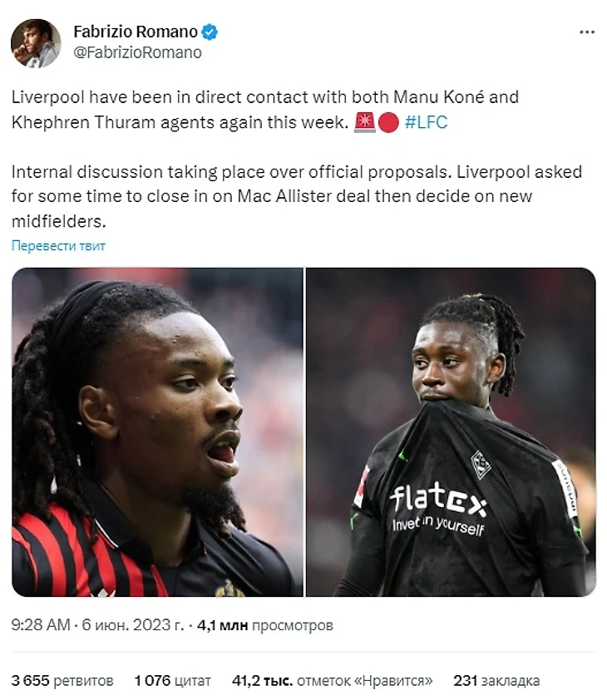607x700 pixels.
Task: View the 4,1 млн просмотров count
Action: [x=265, y=625]
